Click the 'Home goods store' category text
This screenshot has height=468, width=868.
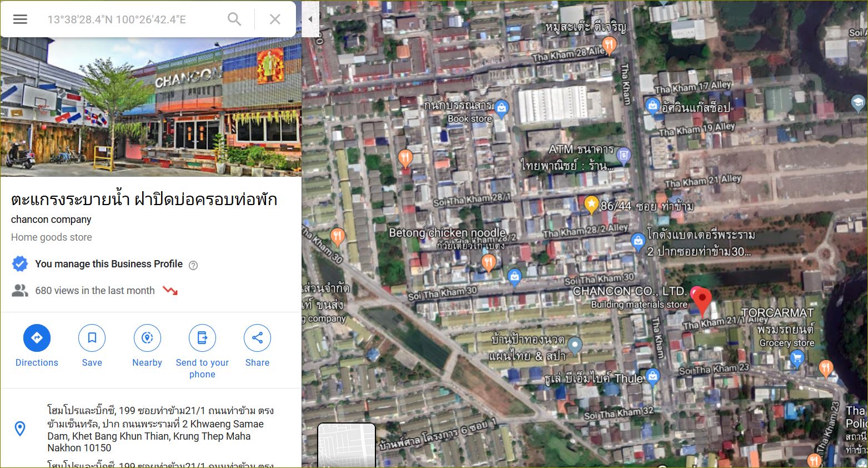(x=52, y=237)
